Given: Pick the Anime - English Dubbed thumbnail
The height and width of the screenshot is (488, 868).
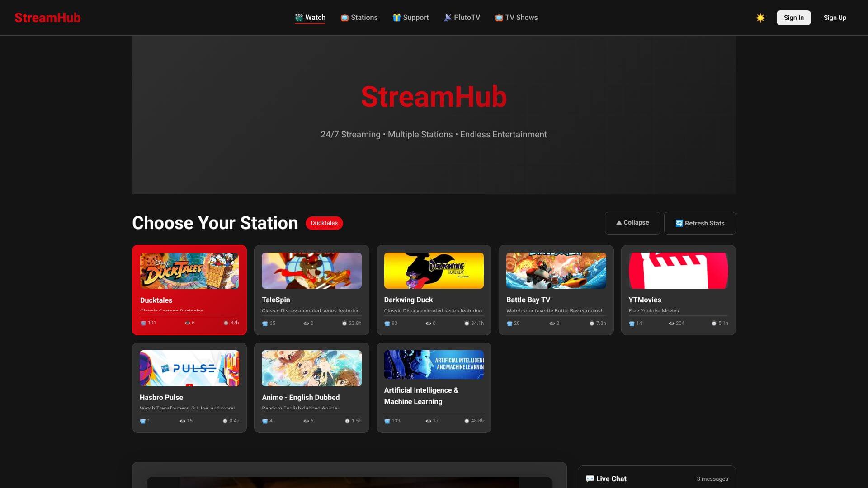Looking at the screenshot, I should tap(311, 368).
